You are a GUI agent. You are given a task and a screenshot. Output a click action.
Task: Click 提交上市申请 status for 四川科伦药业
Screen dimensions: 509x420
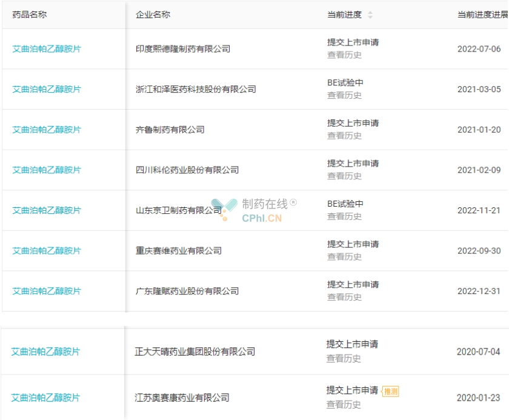click(353, 164)
